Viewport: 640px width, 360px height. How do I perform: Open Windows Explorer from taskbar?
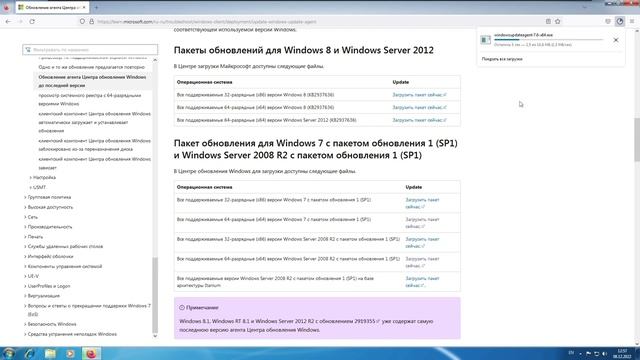point(50,353)
